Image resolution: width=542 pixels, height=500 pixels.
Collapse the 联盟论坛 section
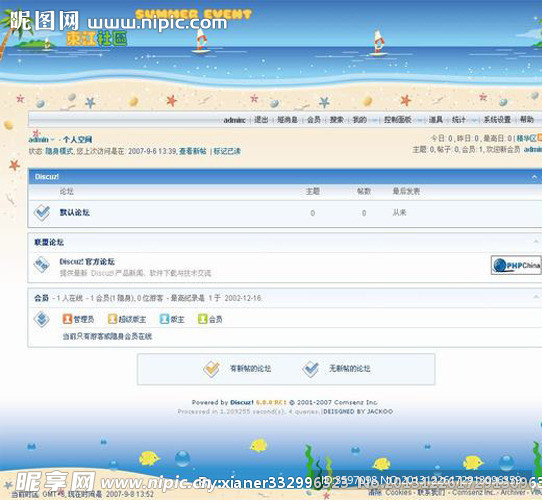coord(536,241)
